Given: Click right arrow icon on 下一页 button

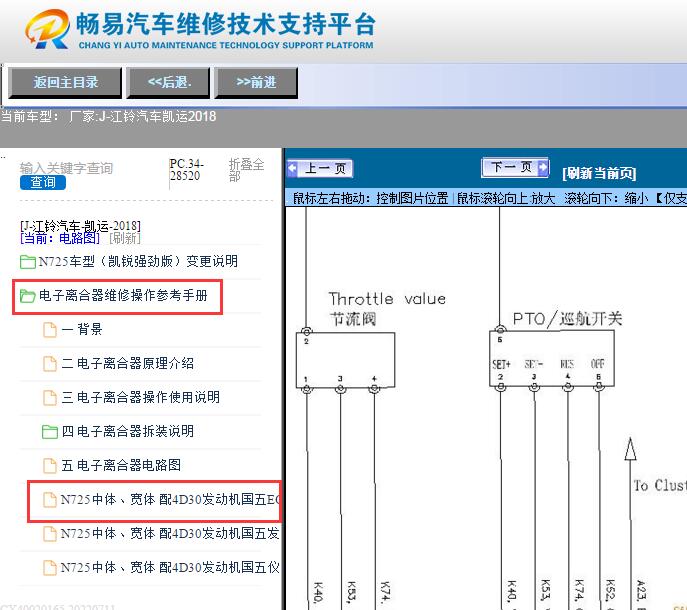Looking at the screenshot, I should [x=543, y=167].
